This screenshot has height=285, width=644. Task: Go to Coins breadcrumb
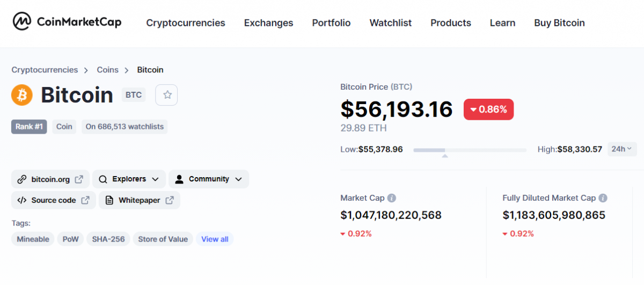[x=107, y=70]
